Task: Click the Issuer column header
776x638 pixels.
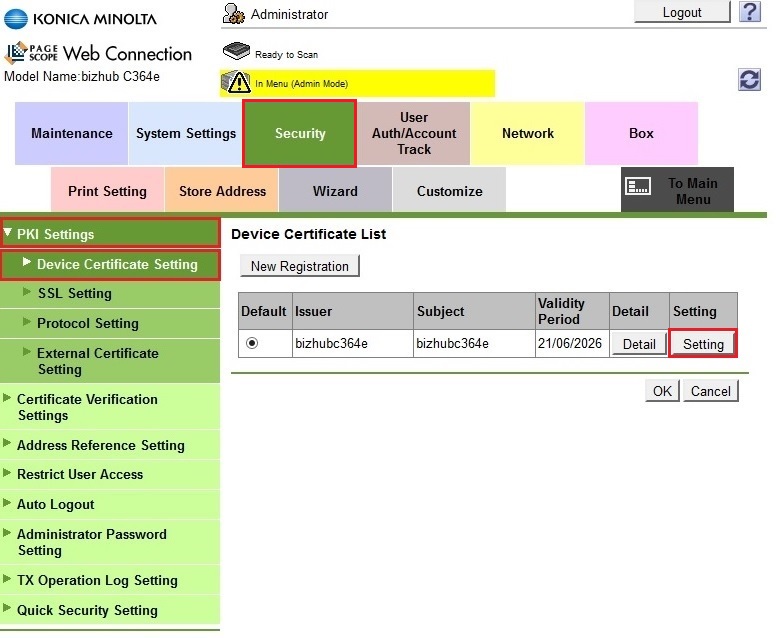Action: [x=353, y=311]
